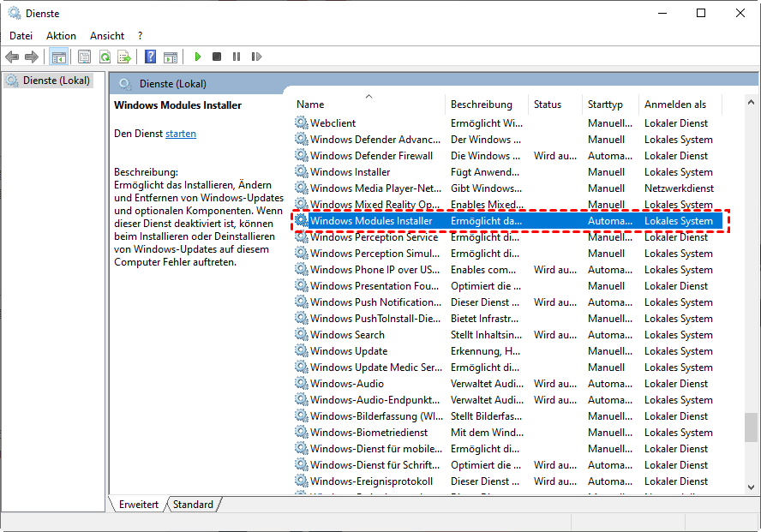Open the Aktion menu
This screenshot has width=761, height=532.
click(x=61, y=36)
